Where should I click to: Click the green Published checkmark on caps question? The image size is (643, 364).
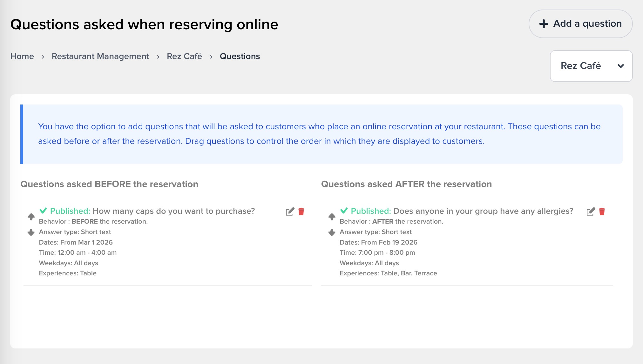pyautogui.click(x=43, y=211)
